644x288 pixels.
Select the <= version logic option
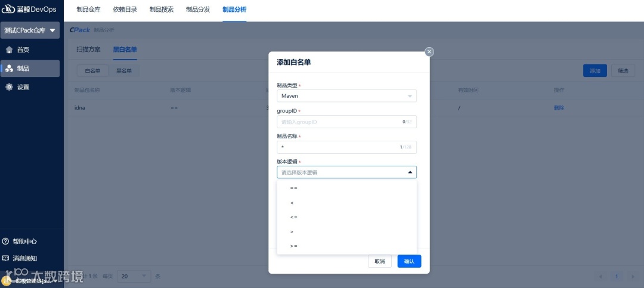click(x=346, y=217)
